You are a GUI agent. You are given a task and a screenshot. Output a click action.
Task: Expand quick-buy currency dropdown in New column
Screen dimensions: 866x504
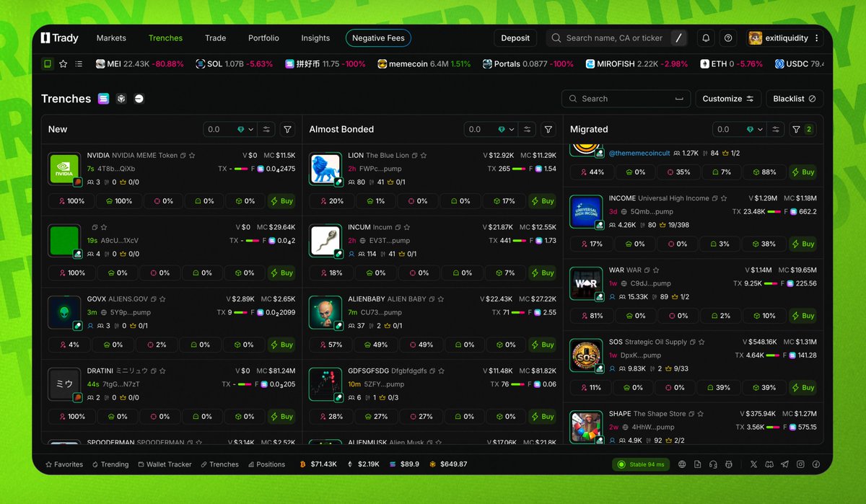245,129
